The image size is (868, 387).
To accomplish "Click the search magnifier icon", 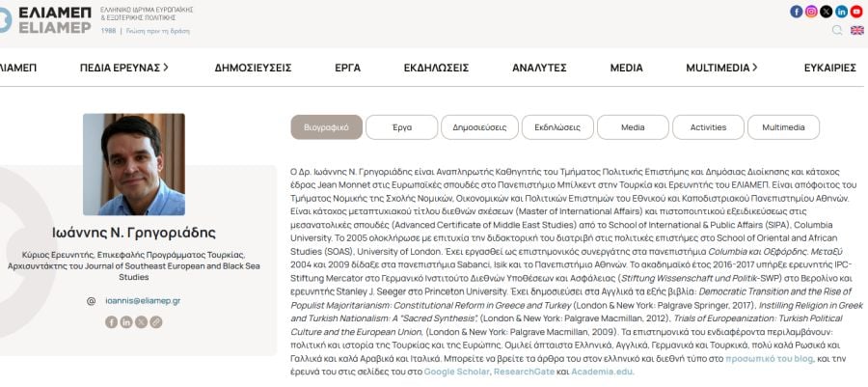I will point(837,31).
